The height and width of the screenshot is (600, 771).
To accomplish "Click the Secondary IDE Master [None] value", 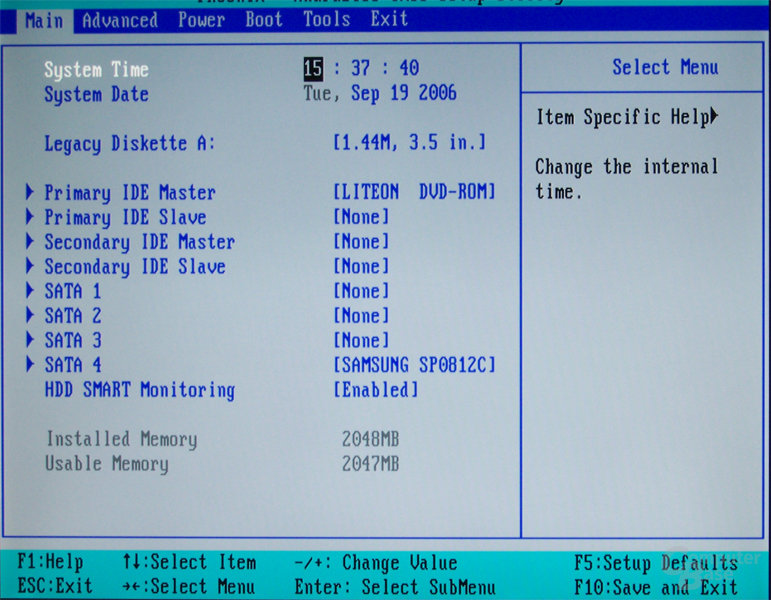I will 361,241.
